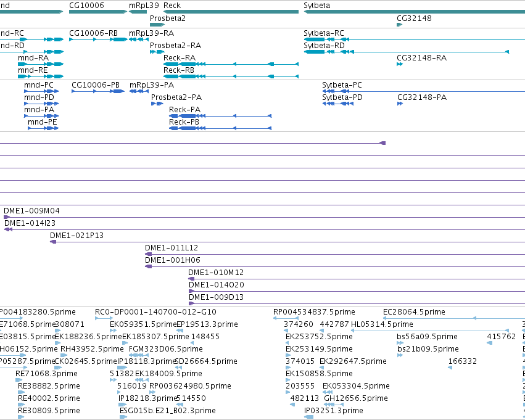Click EST RE71068.3prime

tap(46, 374)
